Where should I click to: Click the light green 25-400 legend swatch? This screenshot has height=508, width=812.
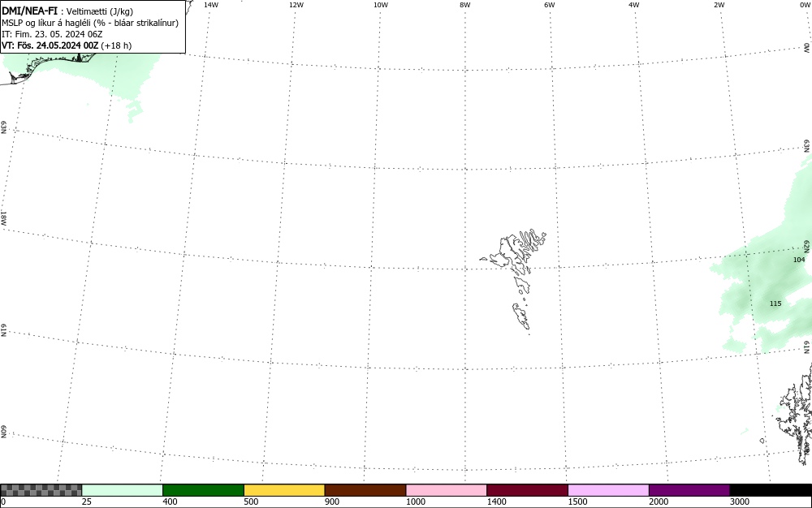tap(123, 490)
